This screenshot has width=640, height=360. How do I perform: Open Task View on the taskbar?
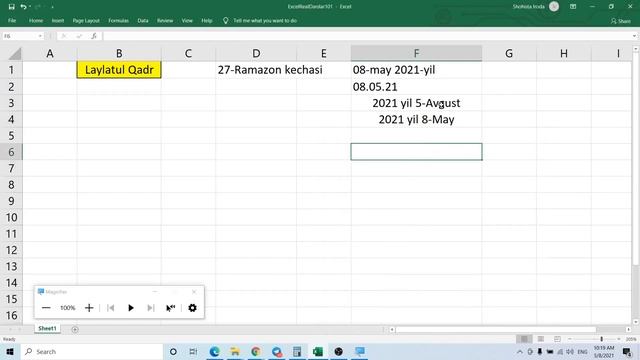[193, 351]
